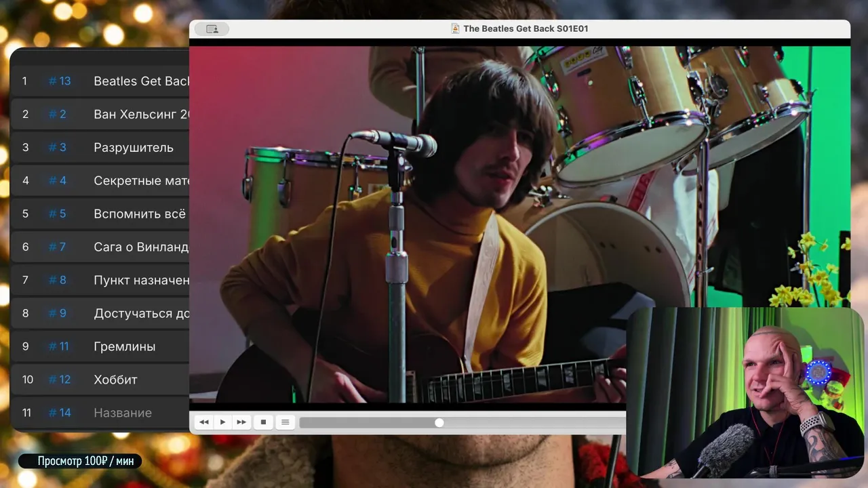Click the '#13' tag in the list

pos(60,81)
